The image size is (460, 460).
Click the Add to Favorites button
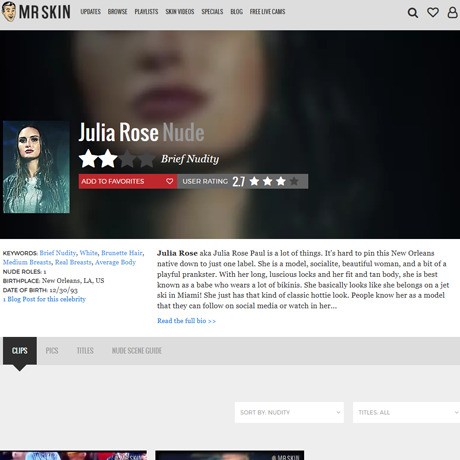tap(128, 181)
